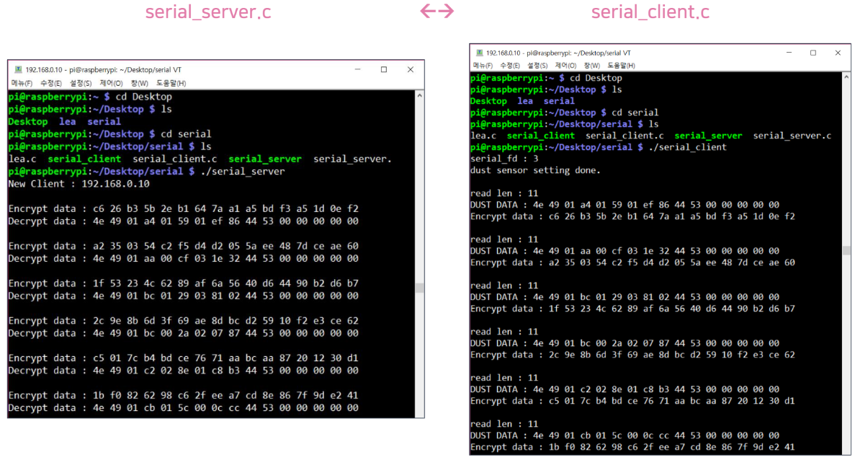Image resolution: width=868 pixels, height=460 pixels.
Task: Click the Tera Term icon in serial_server title bar
Action: coord(17,70)
